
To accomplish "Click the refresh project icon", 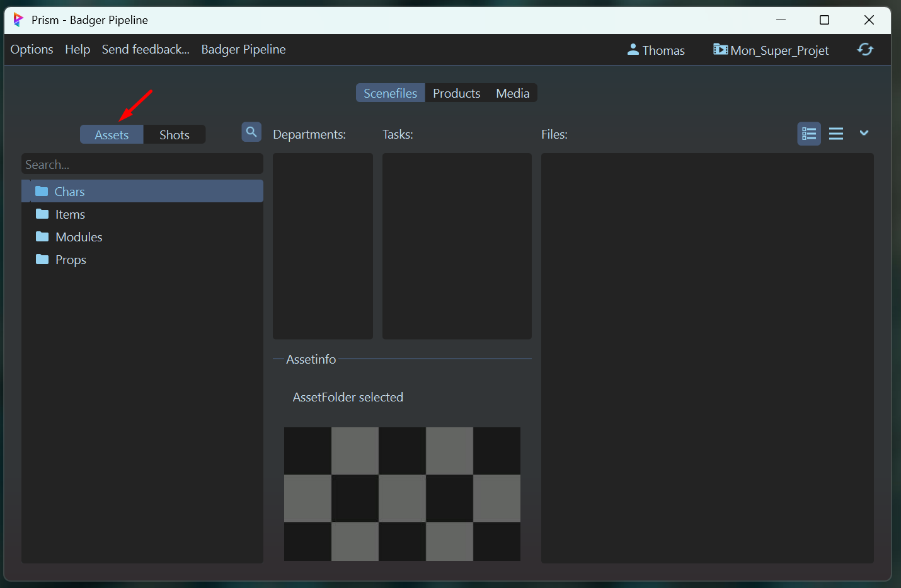I will click(865, 49).
